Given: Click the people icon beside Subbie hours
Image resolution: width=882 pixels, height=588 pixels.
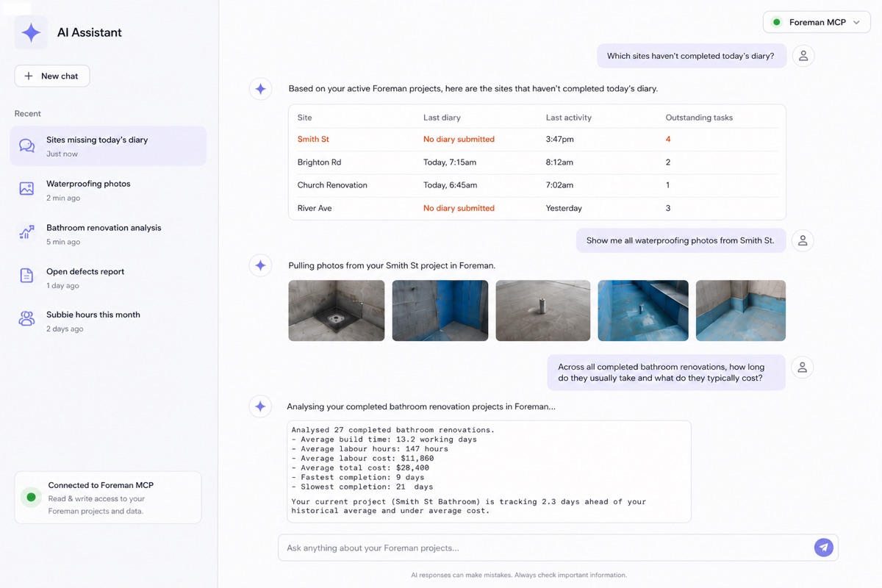Looking at the screenshot, I should pos(26,319).
